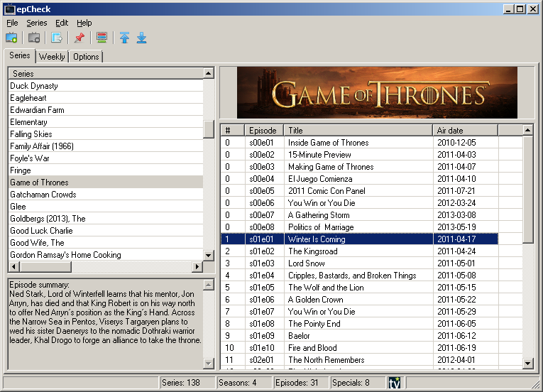Image resolution: width=543 pixels, height=392 pixels.
Task: Select Goldbergs (2013), The series
Action: click(106, 218)
